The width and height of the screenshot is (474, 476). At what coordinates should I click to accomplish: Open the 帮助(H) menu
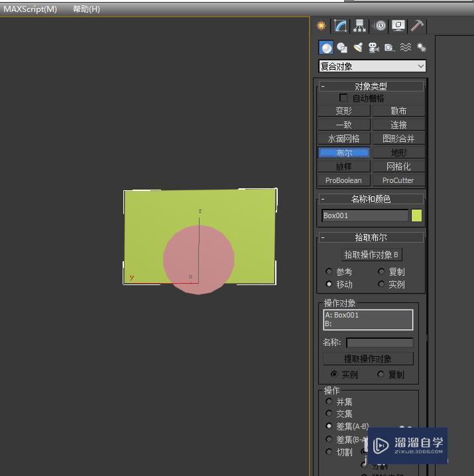pos(86,9)
